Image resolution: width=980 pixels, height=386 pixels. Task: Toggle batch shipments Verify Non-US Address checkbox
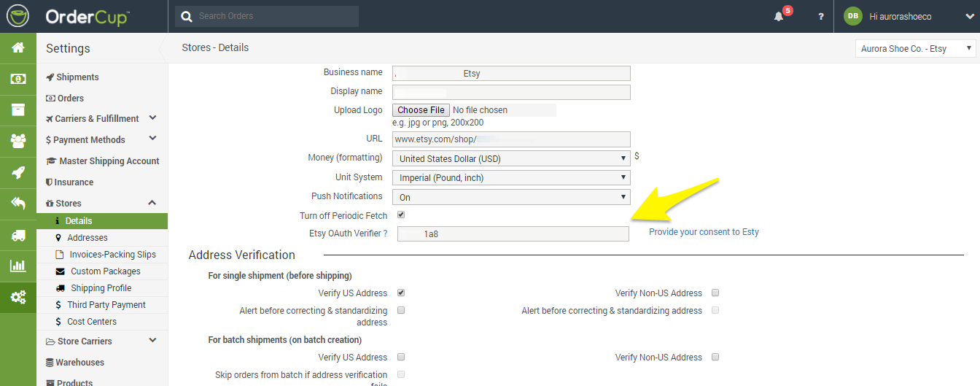(715, 357)
